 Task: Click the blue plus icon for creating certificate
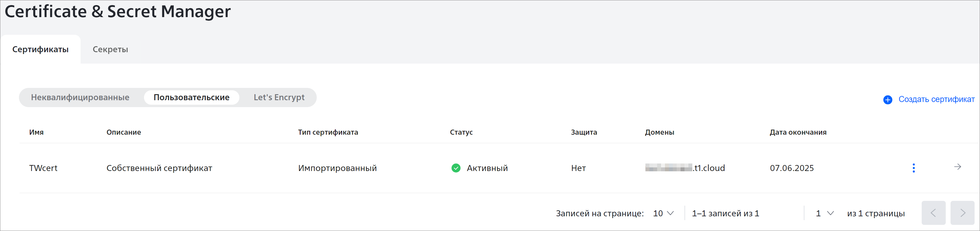887,100
